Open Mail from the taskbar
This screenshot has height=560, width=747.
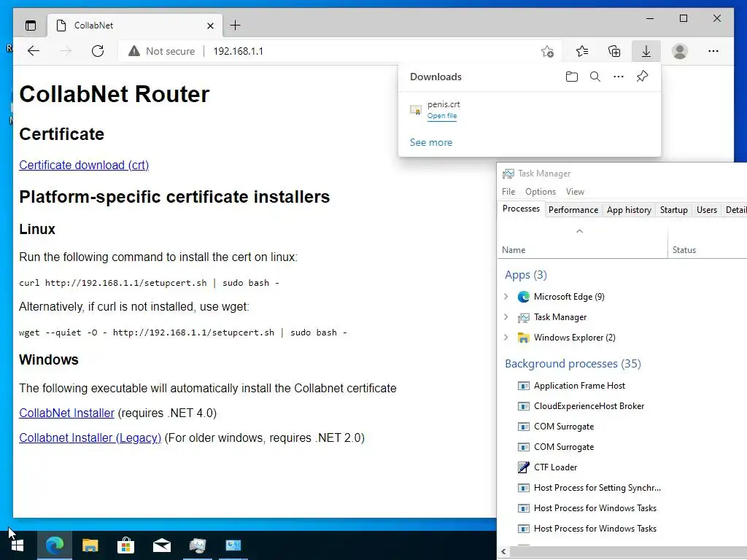point(161,545)
